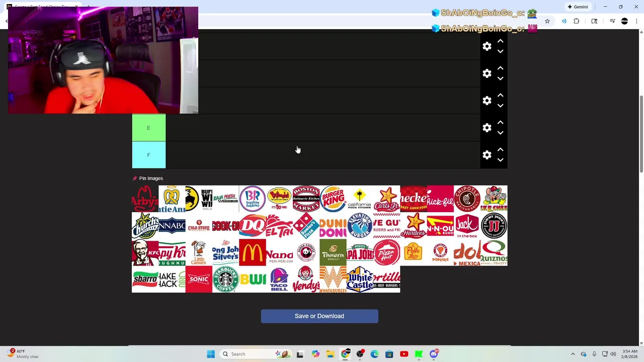Select the Shake Shack logo
The height and width of the screenshot is (362, 644).
click(172, 279)
